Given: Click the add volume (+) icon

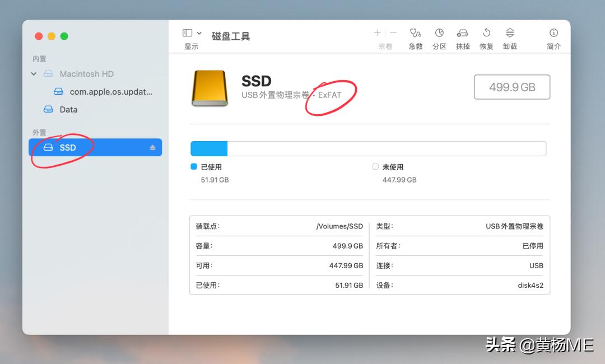Looking at the screenshot, I should pyautogui.click(x=377, y=32).
